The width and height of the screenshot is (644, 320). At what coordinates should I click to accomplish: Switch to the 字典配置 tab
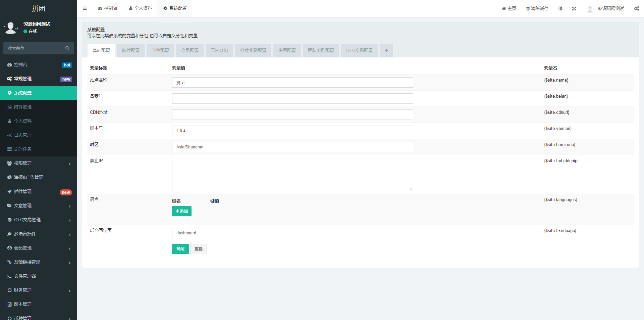pyautogui.click(x=160, y=51)
